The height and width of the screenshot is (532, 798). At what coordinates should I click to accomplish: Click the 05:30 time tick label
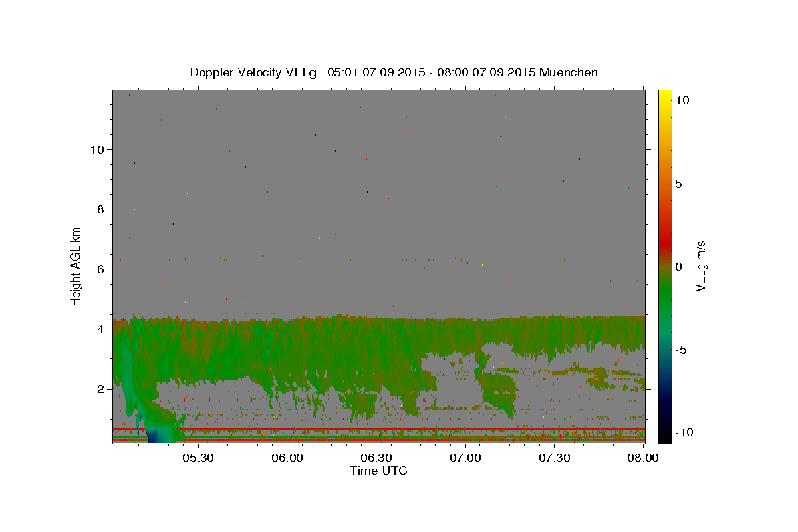pos(198,458)
